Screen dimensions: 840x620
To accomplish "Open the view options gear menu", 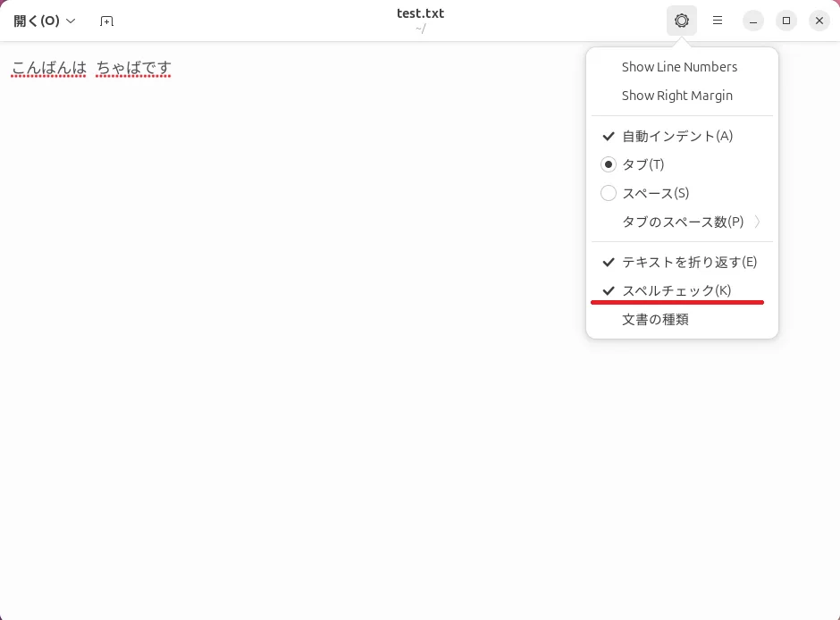I will point(682,21).
